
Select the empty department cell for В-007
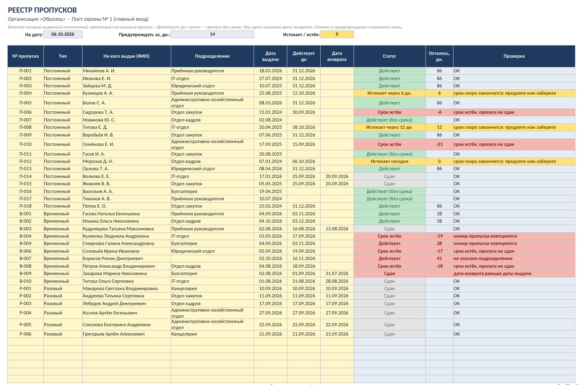pyautogui.click(x=212, y=259)
